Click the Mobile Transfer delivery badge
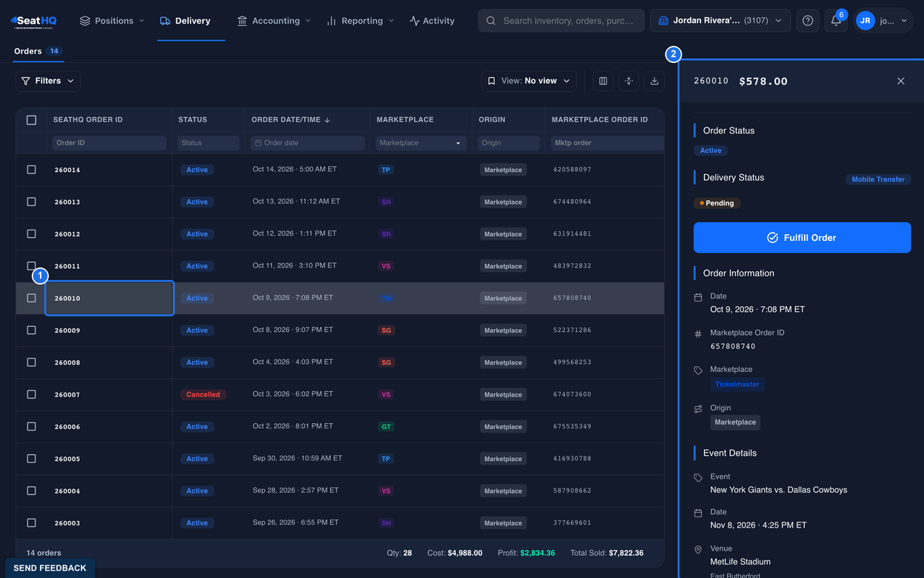Image resolution: width=924 pixels, height=578 pixels. click(x=878, y=179)
